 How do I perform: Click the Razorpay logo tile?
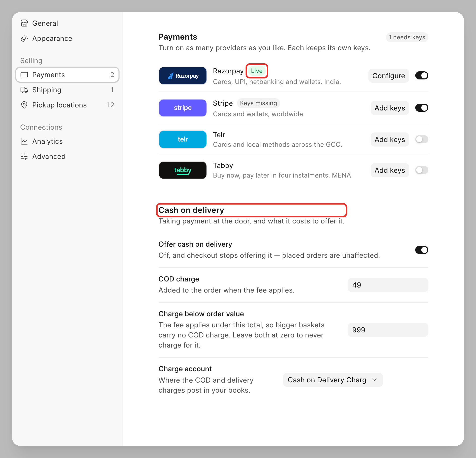(183, 76)
